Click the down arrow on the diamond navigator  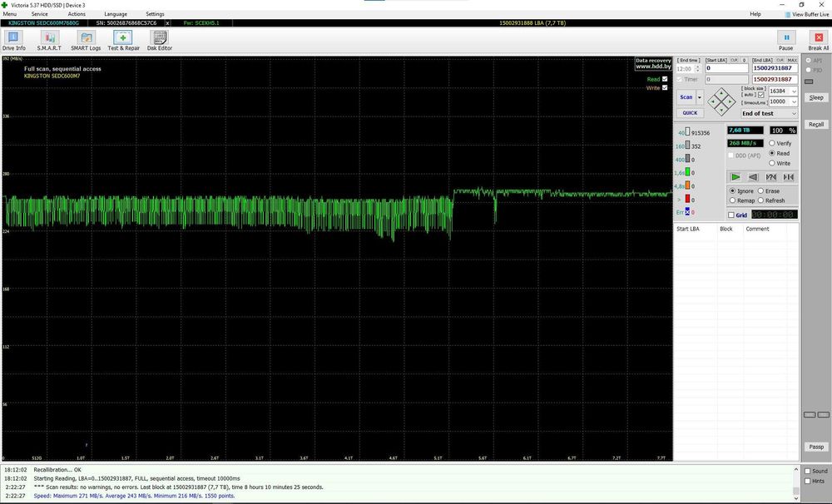click(x=721, y=111)
